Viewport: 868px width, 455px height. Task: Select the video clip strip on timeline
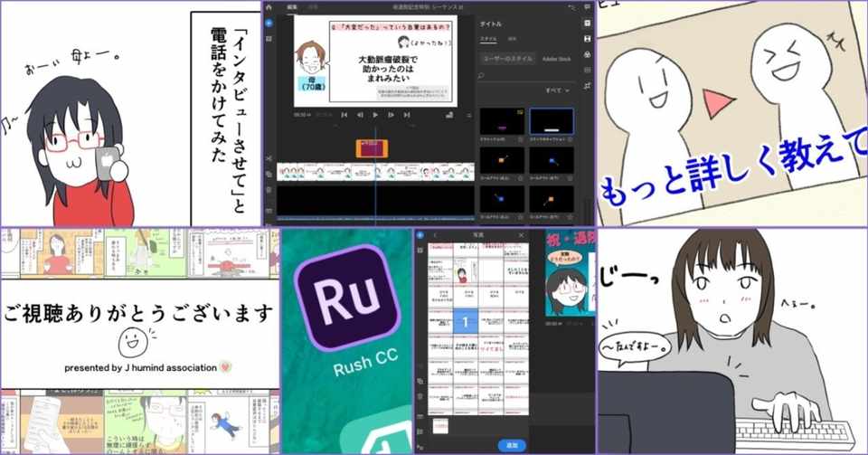[375, 172]
